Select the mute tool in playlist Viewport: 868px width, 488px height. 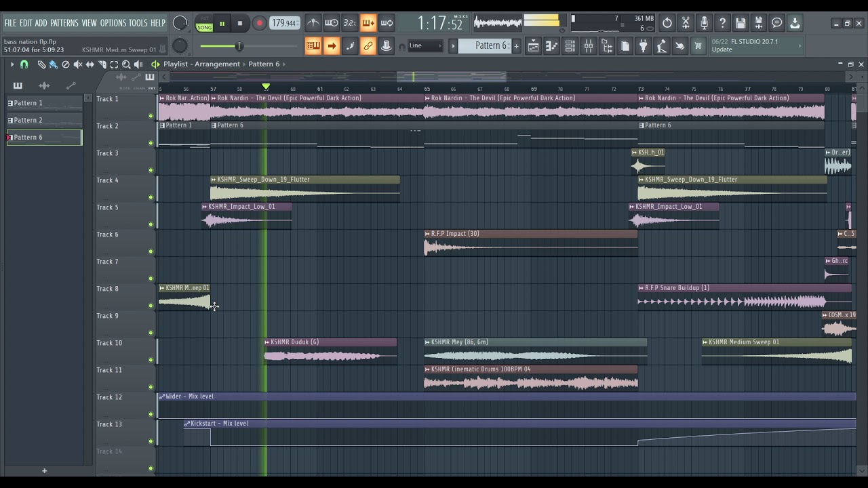(x=78, y=64)
